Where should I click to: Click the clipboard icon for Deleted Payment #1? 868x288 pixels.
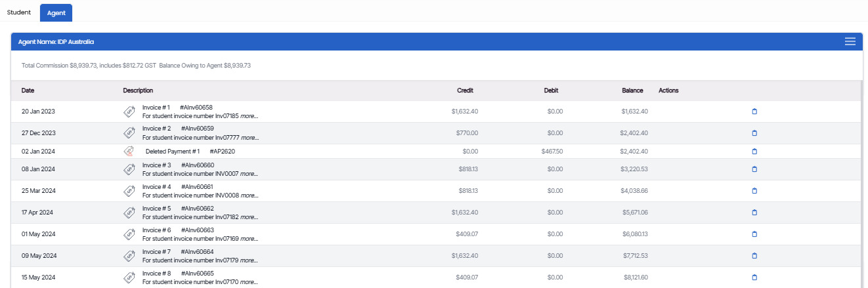(x=754, y=152)
